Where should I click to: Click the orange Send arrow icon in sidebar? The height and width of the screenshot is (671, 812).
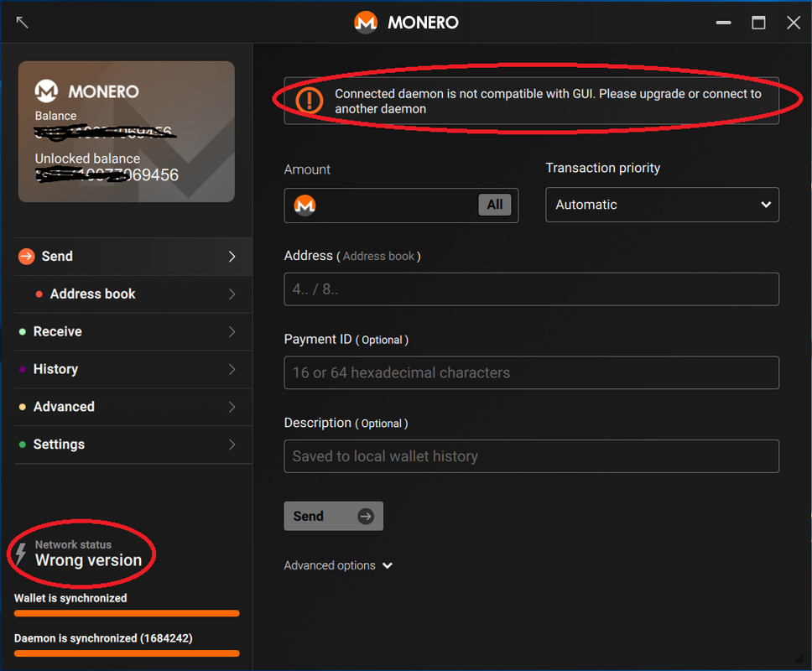click(x=26, y=257)
